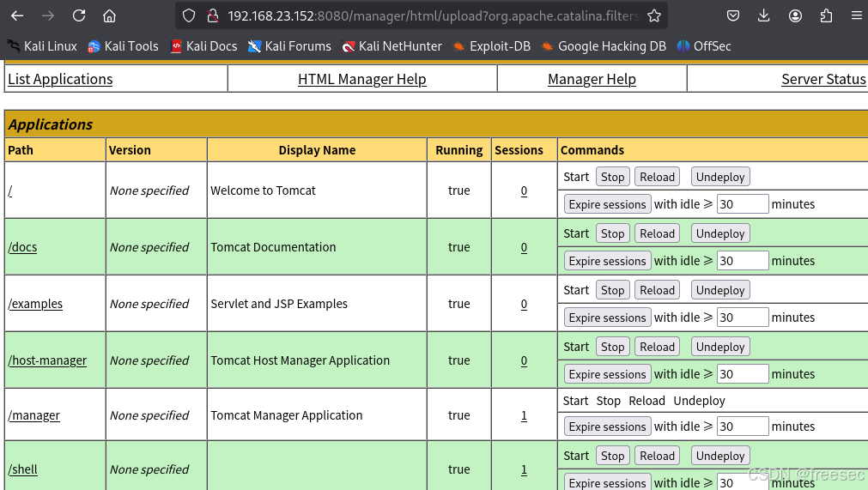The width and height of the screenshot is (868, 490).
Task: Reload the page with refresh icon
Action: tap(79, 15)
